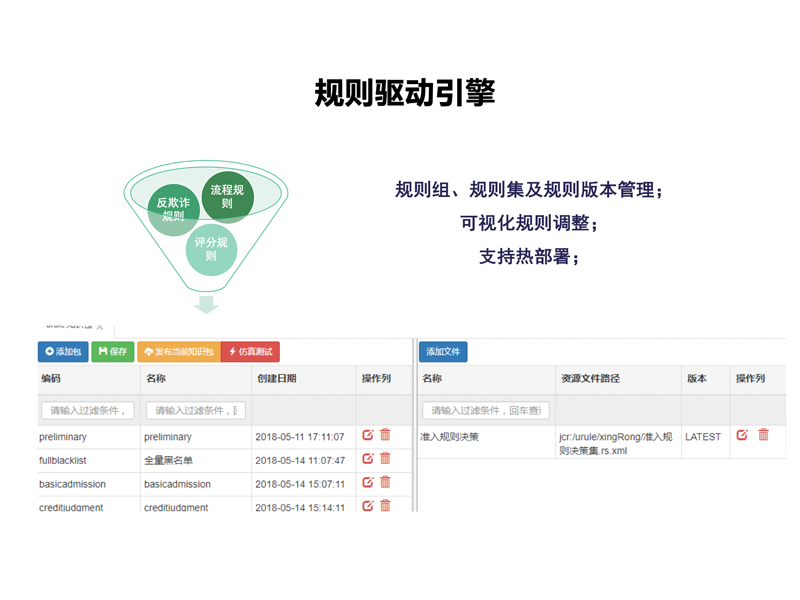The image size is (800, 600).
Task: Click the 流程规则 circle in funnel
Action: click(x=228, y=196)
